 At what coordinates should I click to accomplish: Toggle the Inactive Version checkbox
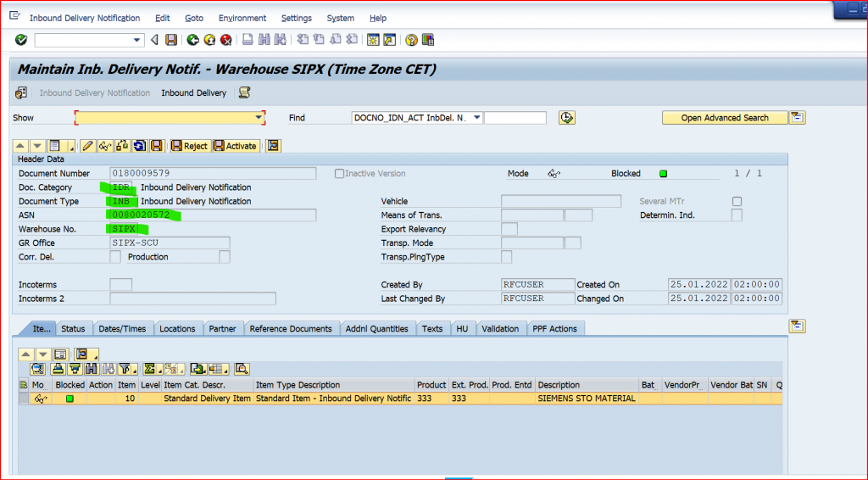(339, 173)
